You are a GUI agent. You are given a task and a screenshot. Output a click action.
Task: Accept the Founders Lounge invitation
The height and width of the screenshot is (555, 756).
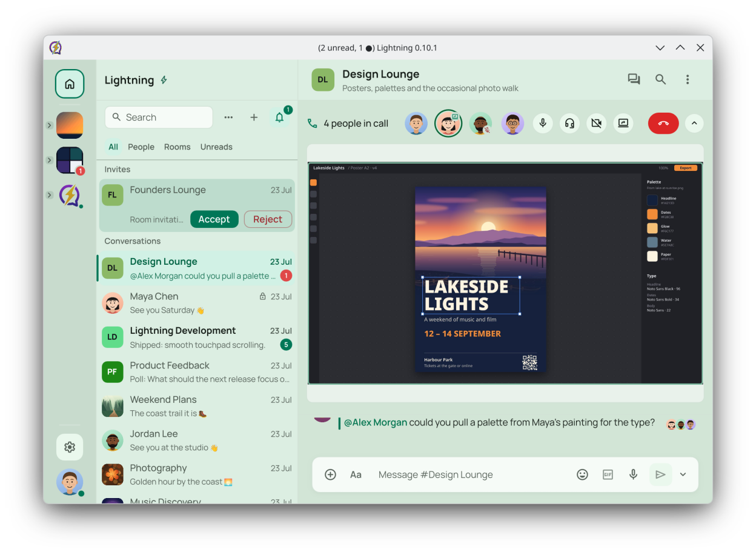click(214, 219)
